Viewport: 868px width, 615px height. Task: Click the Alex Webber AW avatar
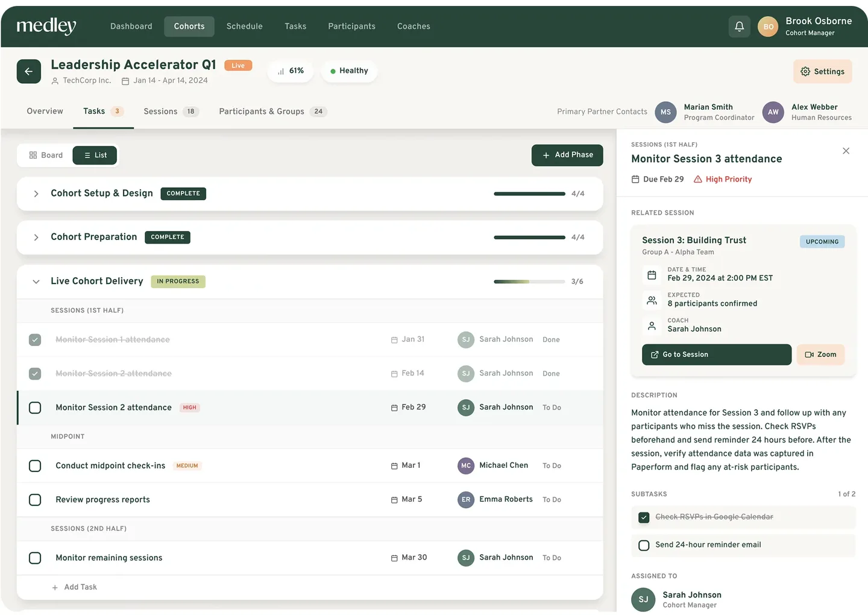773,112
